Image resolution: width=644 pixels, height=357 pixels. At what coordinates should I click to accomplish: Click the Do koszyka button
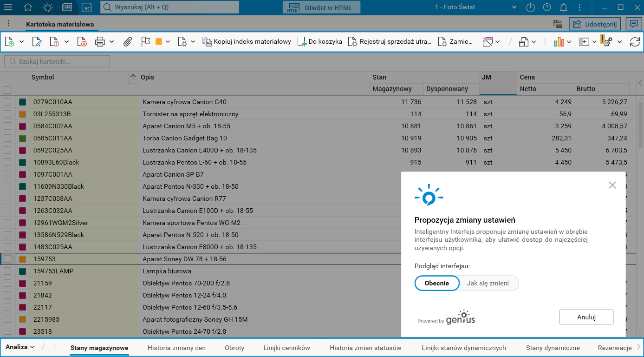320,42
